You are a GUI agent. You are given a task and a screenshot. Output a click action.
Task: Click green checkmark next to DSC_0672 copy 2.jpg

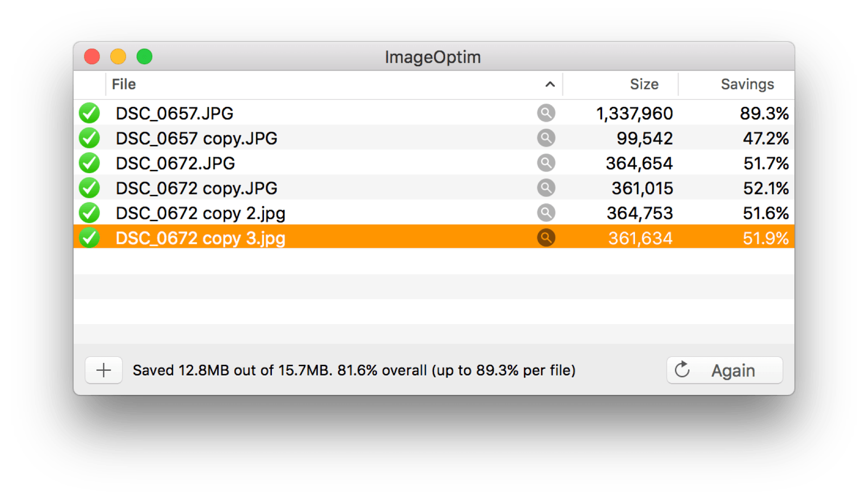click(89, 213)
